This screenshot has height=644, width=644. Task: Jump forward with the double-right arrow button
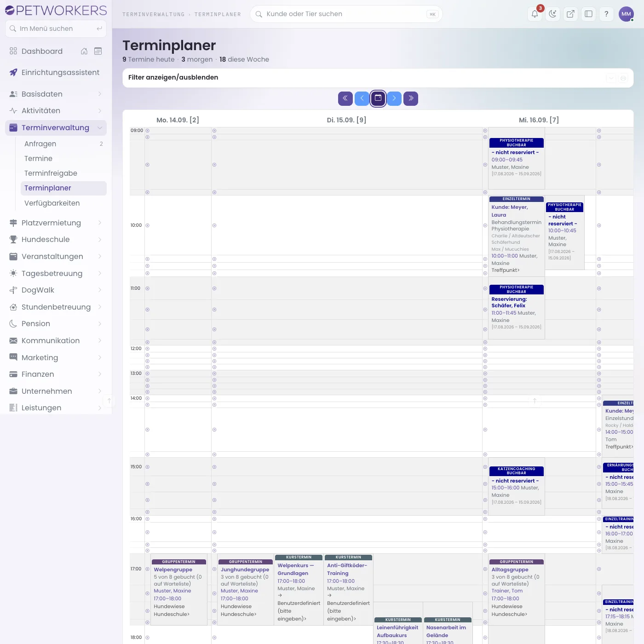[x=411, y=98]
